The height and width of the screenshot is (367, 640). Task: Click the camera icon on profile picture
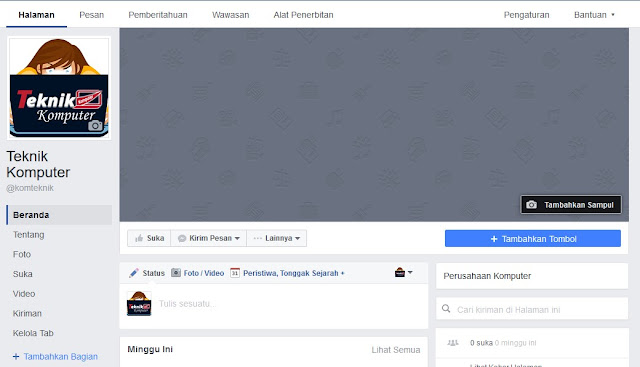click(95, 125)
